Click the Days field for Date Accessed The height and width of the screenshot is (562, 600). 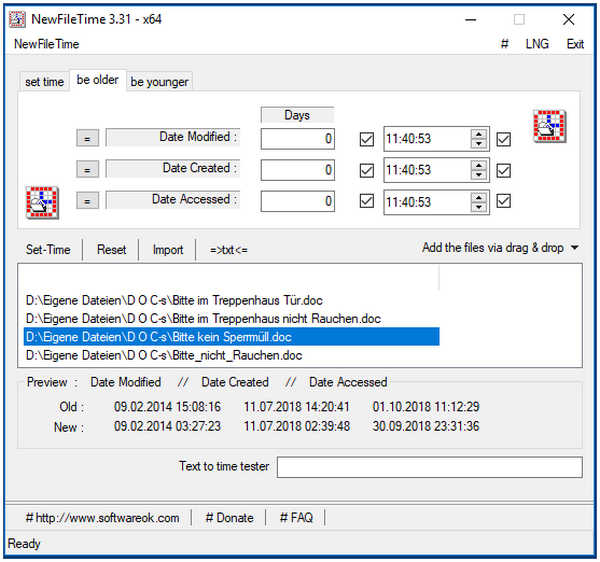(x=298, y=201)
